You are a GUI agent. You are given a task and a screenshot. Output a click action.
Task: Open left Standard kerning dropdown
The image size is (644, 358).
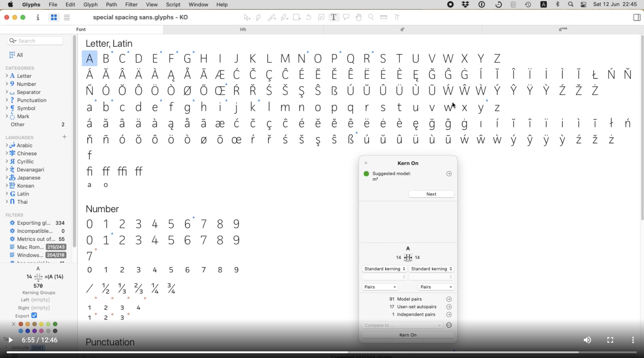click(x=384, y=269)
